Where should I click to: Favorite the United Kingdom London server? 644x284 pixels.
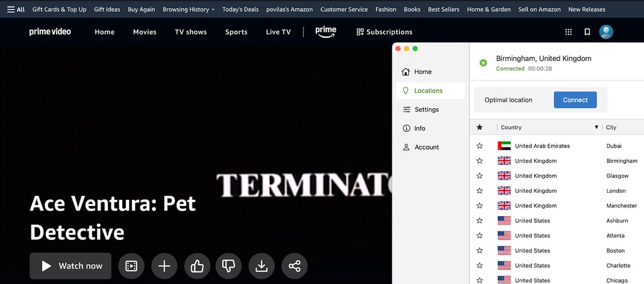[x=479, y=191]
